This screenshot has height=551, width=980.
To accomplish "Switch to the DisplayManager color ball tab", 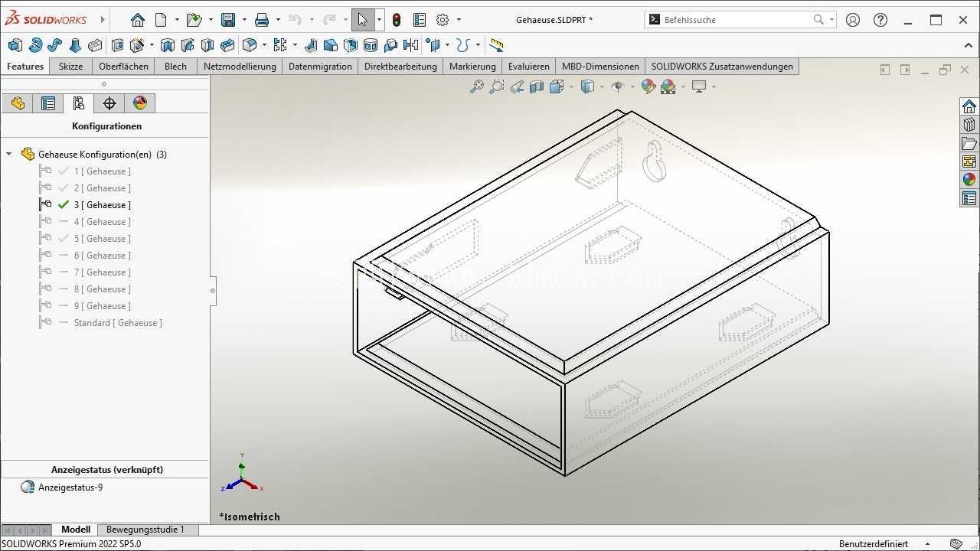I will [140, 103].
